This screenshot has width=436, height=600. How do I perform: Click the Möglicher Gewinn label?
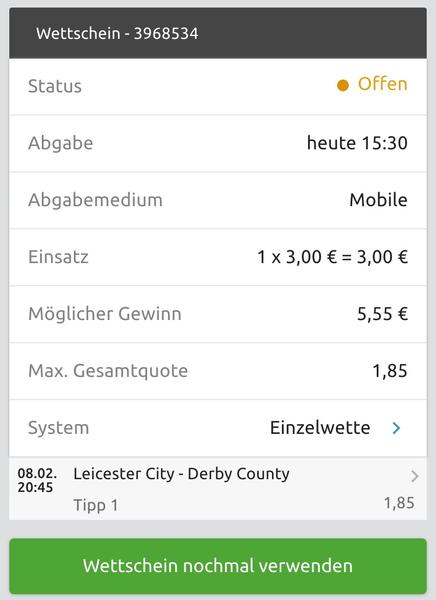pos(105,314)
